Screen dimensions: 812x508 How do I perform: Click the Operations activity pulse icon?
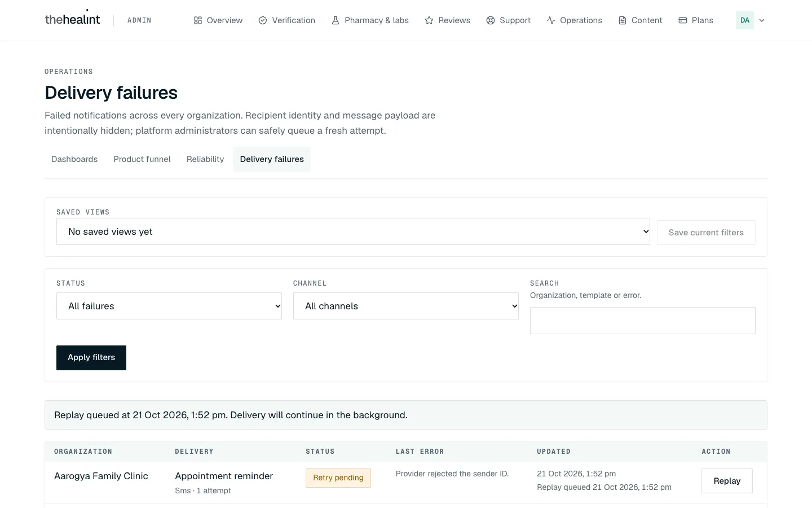pos(551,20)
